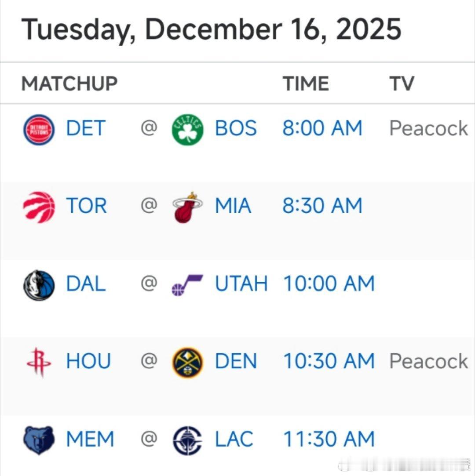Open the DET team link
This screenshot has width=475, height=476.
point(86,128)
